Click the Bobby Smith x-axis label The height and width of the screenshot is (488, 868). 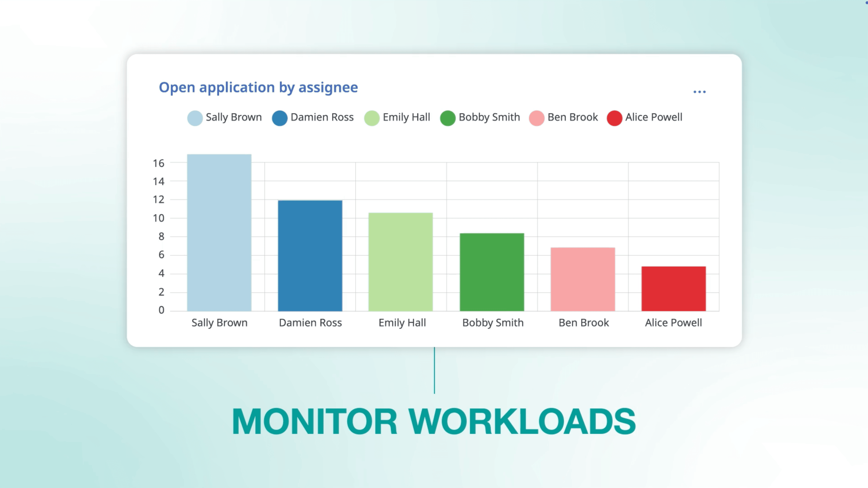[493, 323]
